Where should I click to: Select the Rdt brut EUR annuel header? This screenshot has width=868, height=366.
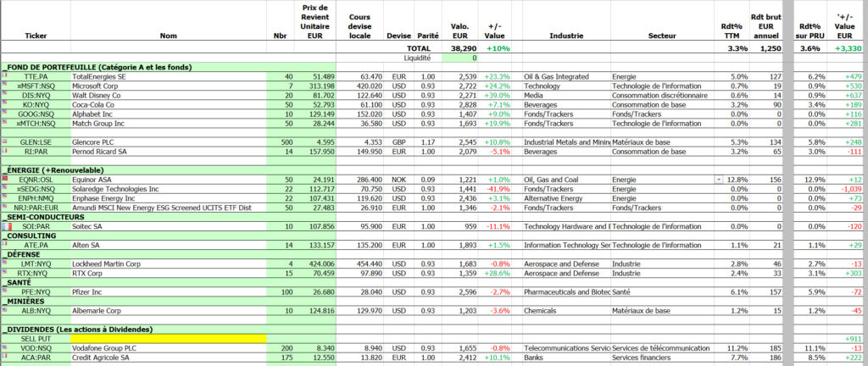point(765,26)
